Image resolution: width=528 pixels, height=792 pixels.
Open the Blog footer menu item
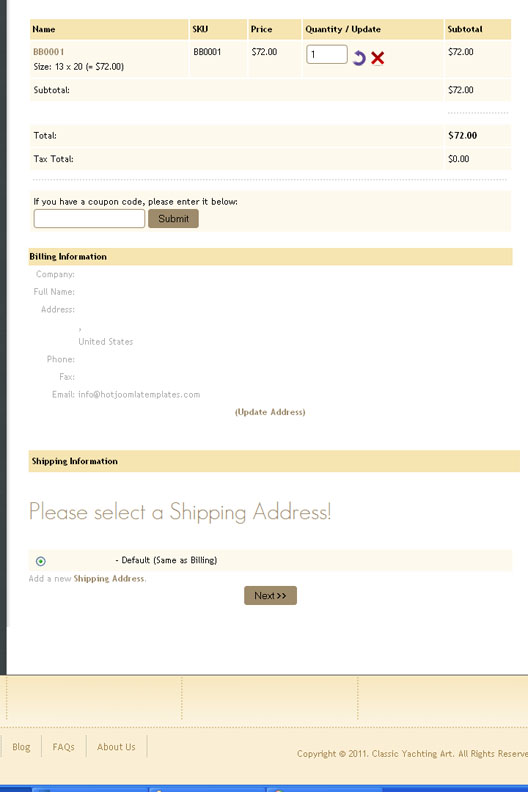(x=21, y=747)
